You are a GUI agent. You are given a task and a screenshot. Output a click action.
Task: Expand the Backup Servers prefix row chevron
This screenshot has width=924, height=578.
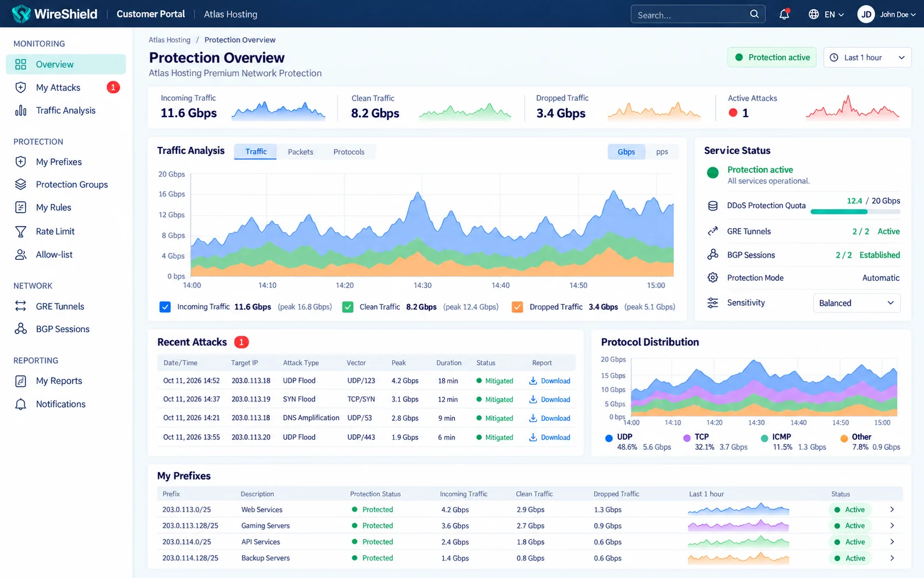892,558
